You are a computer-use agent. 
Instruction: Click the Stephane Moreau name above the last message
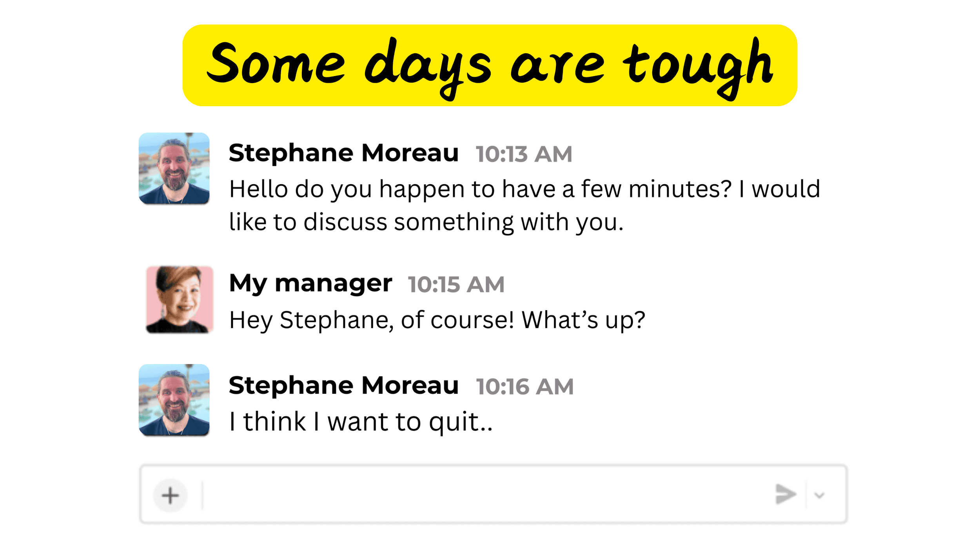coord(343,386)
